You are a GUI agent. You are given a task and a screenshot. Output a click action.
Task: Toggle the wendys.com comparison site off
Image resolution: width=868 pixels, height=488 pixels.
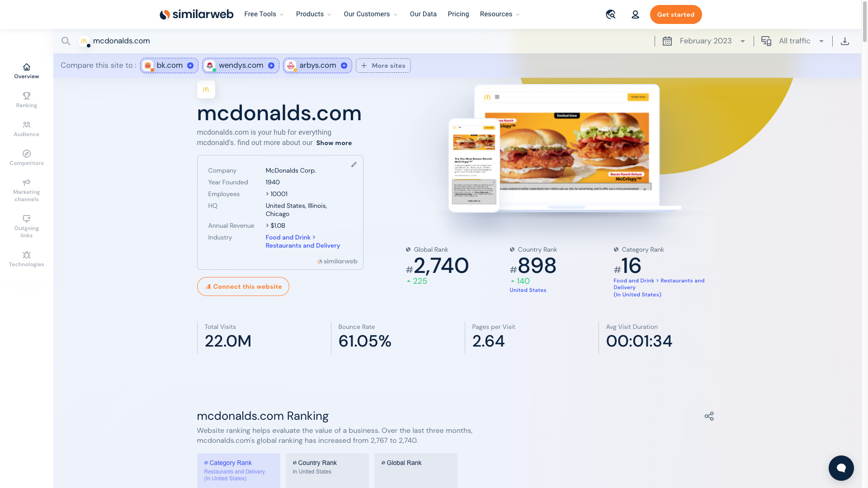[272, 66]
